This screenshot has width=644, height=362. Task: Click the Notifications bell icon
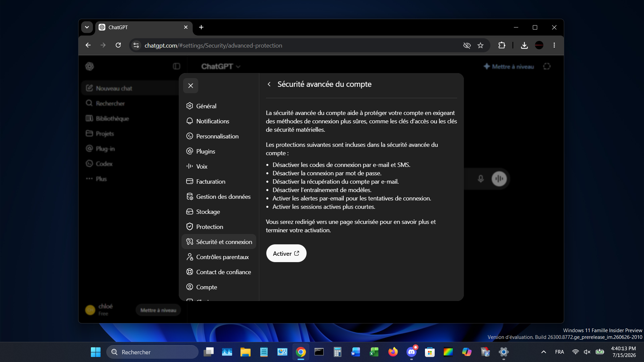(x=190, y=121)
